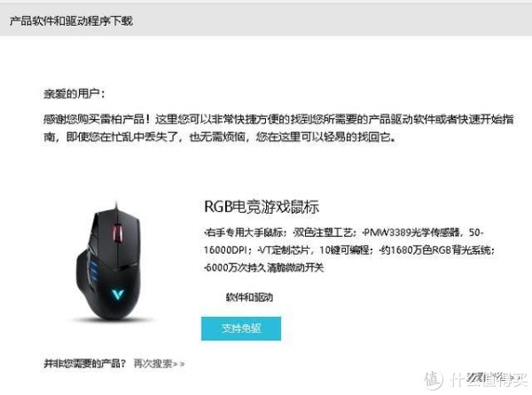Select the RGB电竞游戏鼠标 product title
The height and width of the screenshot is (395, 532).
tap(262, 207)
